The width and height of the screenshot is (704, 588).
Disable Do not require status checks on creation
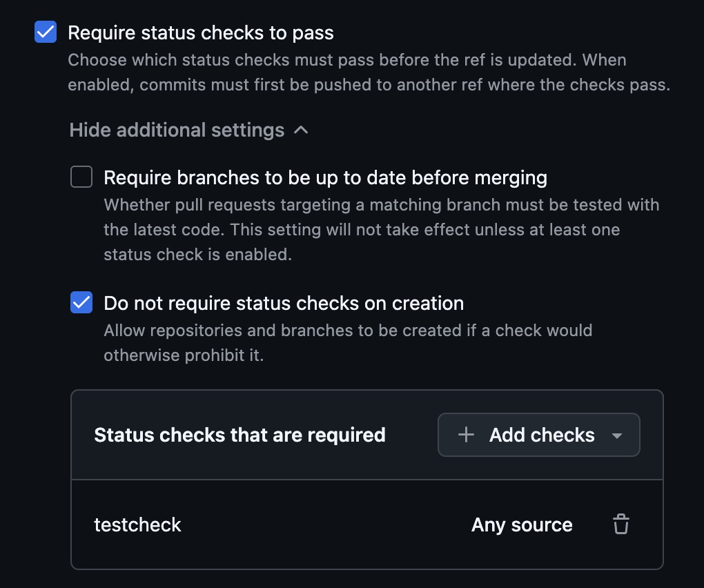click(x=81, y=303)
